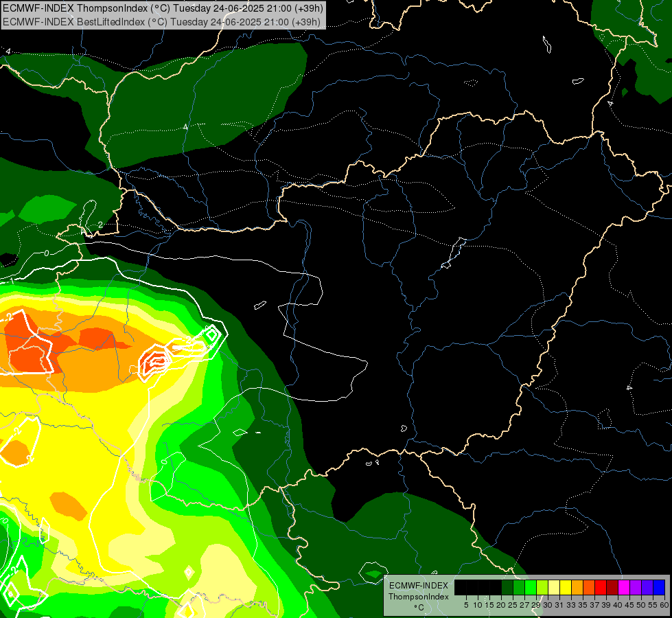Screen dimensions: 672x618
Task: Choose the legend scale value 40
Action: [618, 605]
